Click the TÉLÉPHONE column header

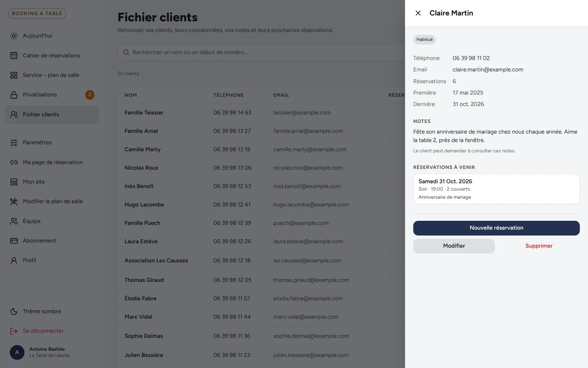coord(229,95)
